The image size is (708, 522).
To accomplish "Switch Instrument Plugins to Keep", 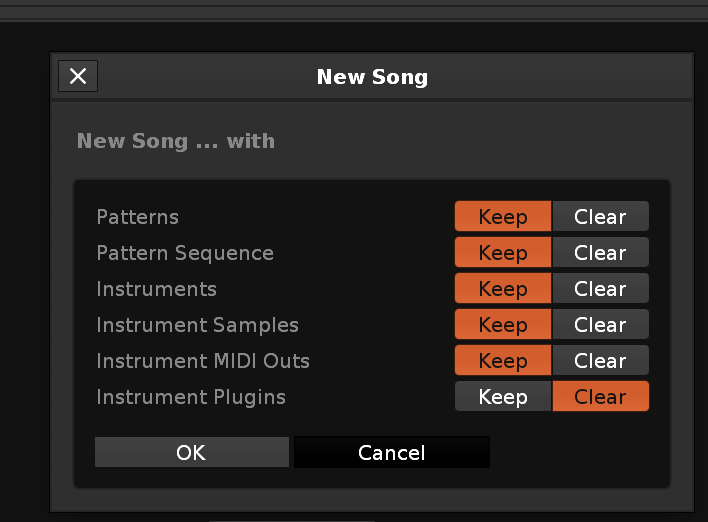I will click(502, 397).
